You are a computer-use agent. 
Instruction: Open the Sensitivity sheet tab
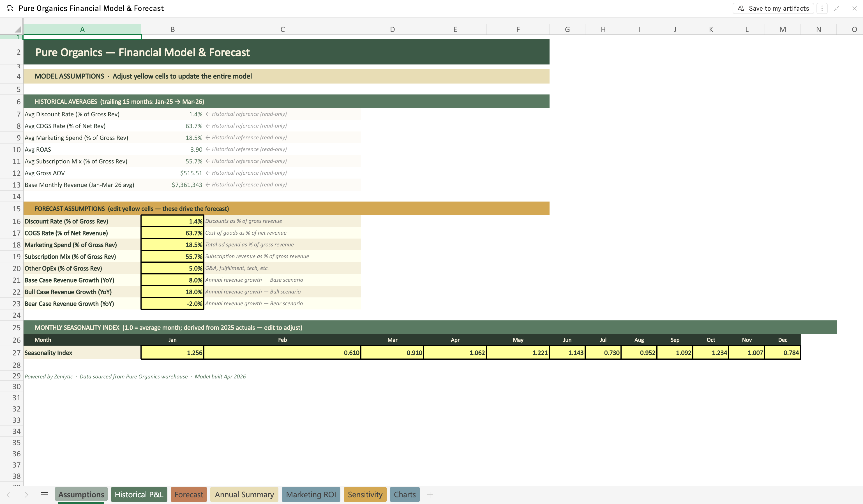(x=365, y=494)
